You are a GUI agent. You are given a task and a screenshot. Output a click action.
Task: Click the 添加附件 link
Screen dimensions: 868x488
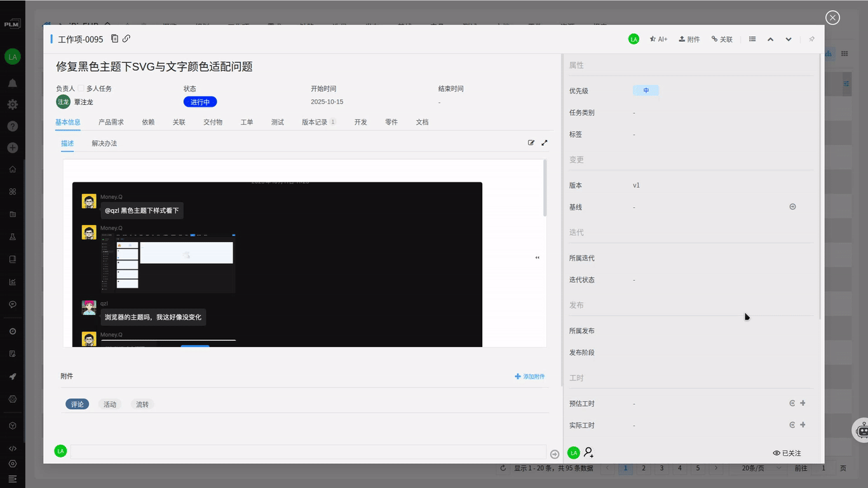click(x=531, y=376)
